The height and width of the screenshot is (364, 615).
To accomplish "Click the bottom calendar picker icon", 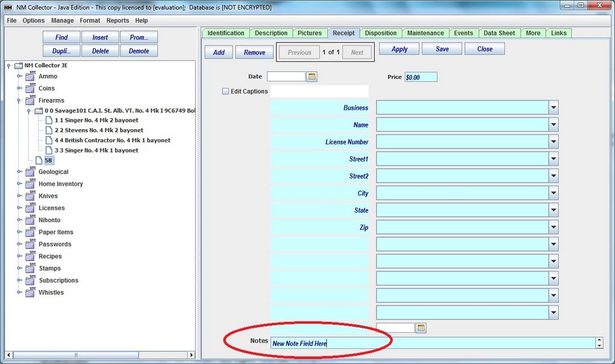I will pyautogui.click(x=421, y=328).
